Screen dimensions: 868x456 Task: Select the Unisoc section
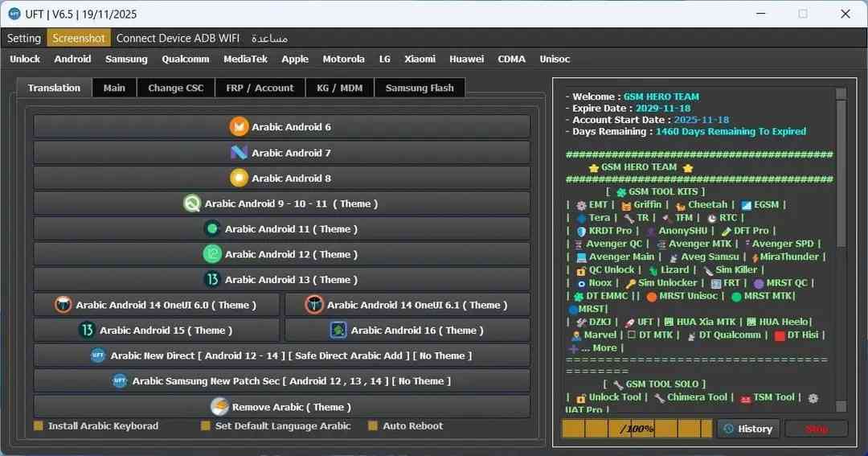click(555, 59)
